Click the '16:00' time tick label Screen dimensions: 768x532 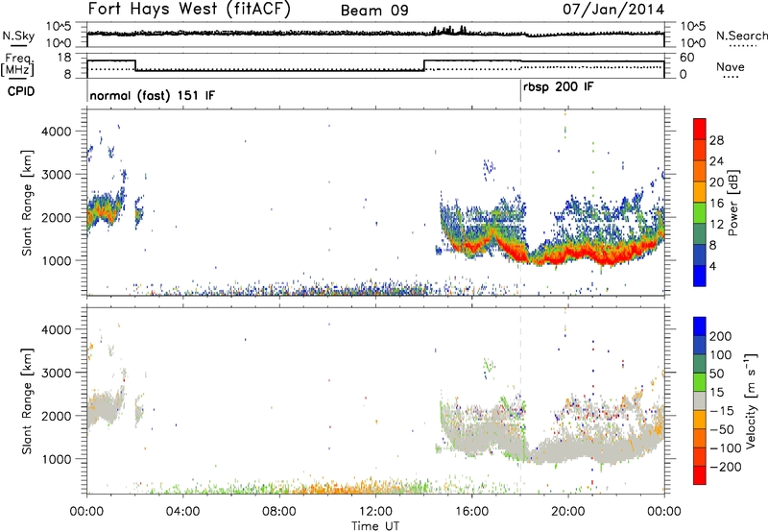click(x=471, y=512)
